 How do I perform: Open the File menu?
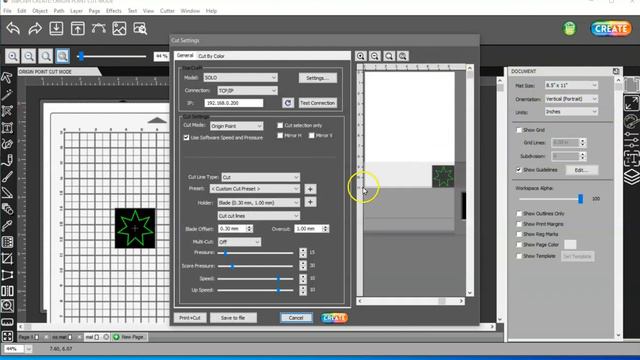pos(7,11)
